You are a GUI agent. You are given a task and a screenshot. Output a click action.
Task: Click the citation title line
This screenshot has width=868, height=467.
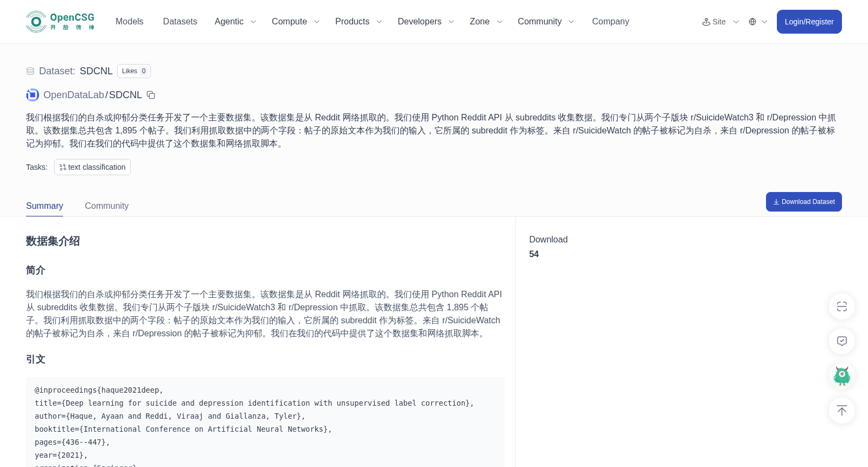(254, 403)
